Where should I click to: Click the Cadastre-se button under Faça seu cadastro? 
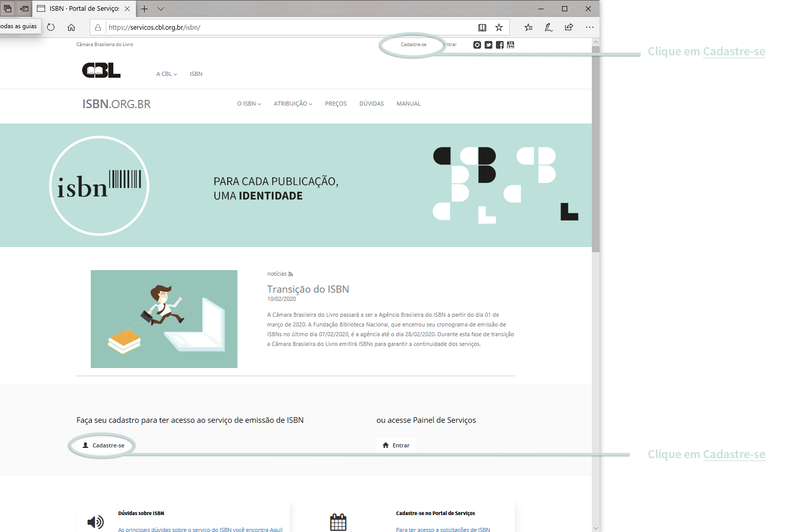point(104,445)
